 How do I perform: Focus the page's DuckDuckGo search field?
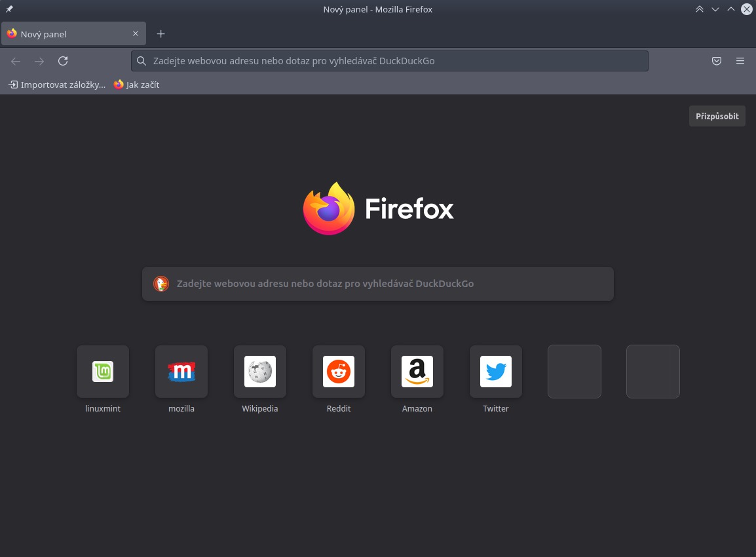pos(378,284)
